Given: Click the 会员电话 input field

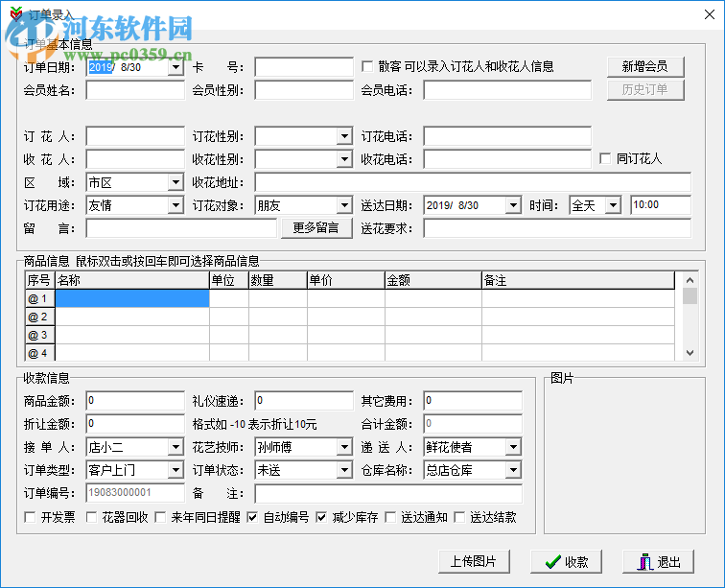Looking at the screenshot, I should (507, 90).
